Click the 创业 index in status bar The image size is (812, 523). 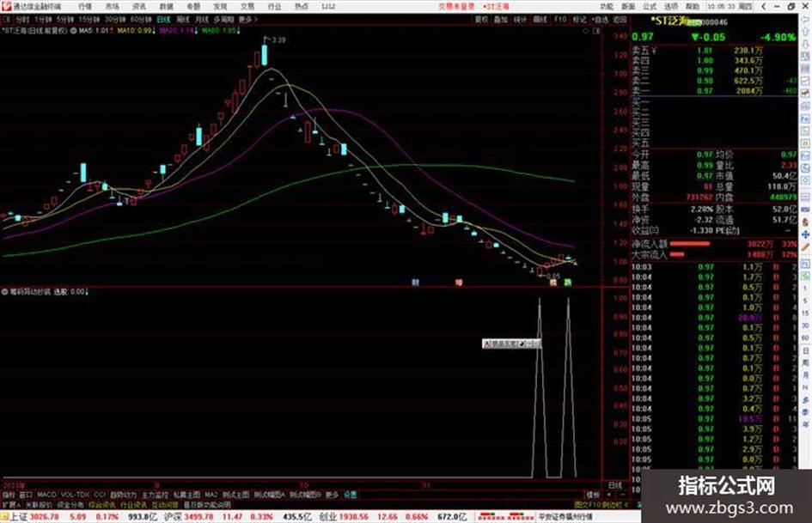tap(327, 517)
